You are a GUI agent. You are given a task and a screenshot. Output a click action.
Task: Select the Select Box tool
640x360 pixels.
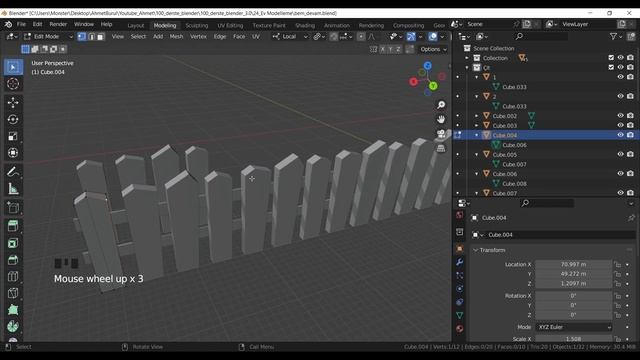coord(13,67)
